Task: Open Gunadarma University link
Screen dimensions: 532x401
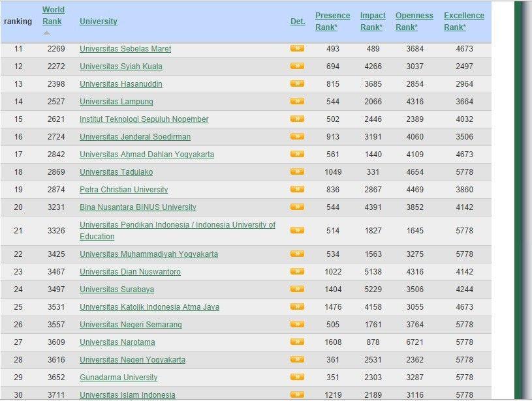Action: click(x=118, y=378)
